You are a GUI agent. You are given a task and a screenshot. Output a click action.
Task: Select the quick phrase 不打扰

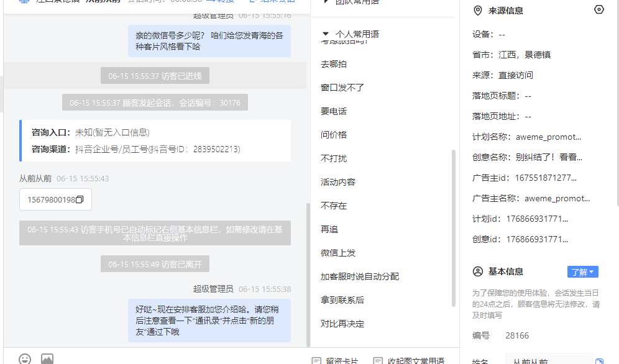coord(334,158)
